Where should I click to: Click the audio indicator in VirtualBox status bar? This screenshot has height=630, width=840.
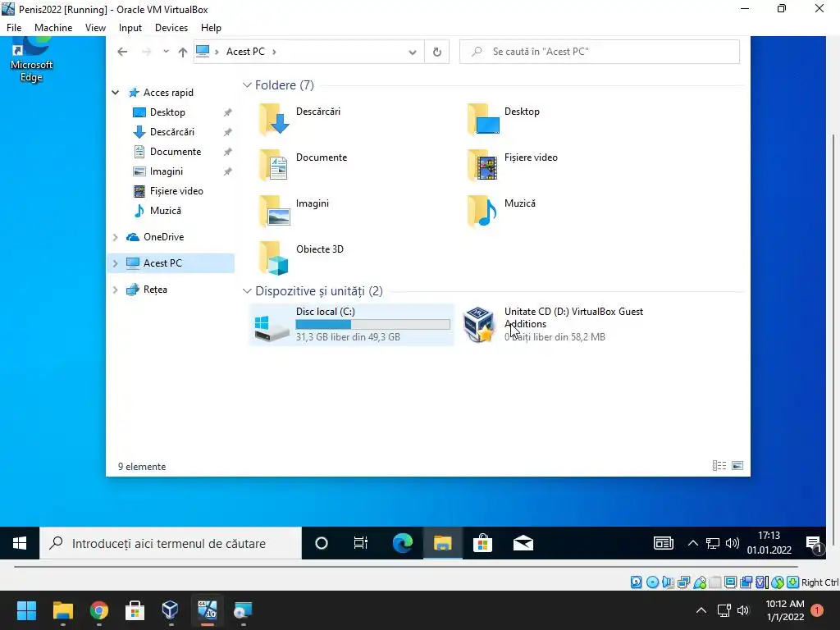668,582
